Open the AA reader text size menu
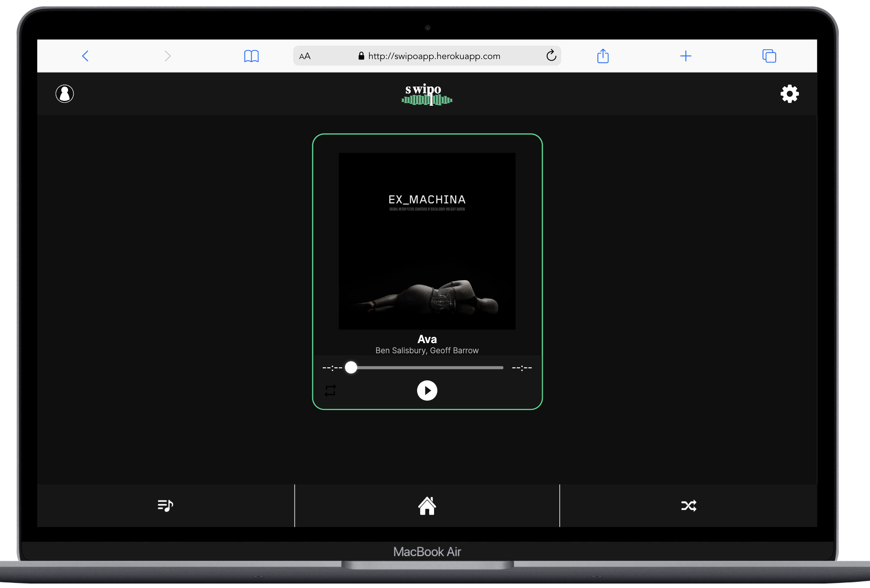870x588 pixels. pyautogui.click(x=305, y=56)
